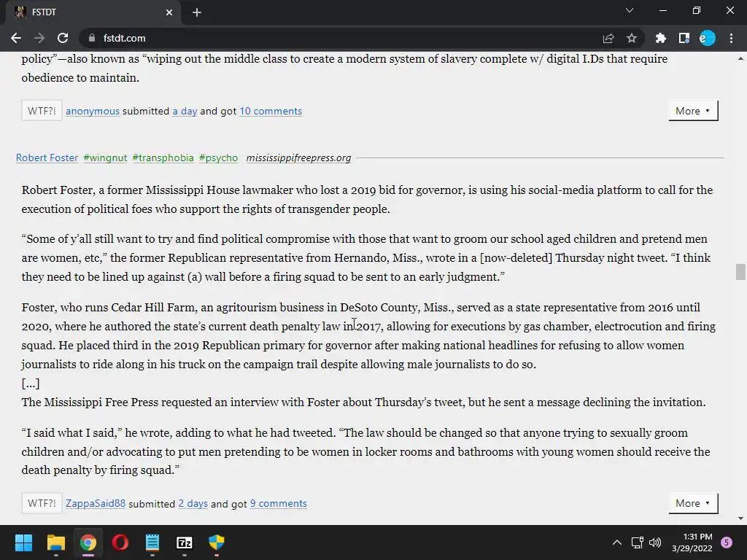
Task: Expand More menu on ZappaSaid88 post
Action: [693, 503]
